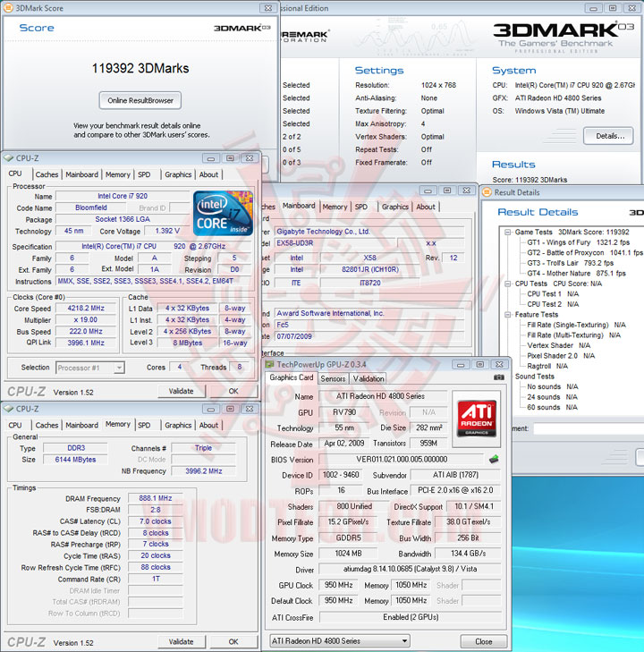The image size is (644, 652).
Task: Click the top CPU-Z window title icon
Action: click(x=9, y=158)
